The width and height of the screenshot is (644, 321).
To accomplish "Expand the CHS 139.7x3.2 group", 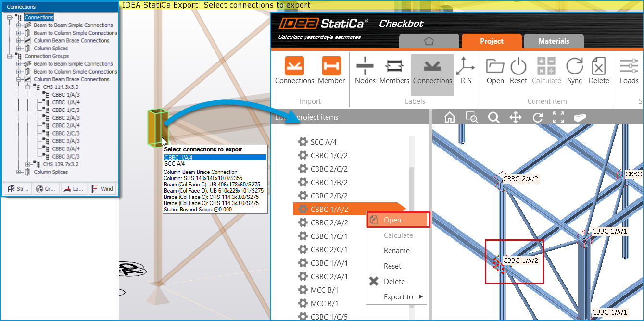I will point(28,164).
